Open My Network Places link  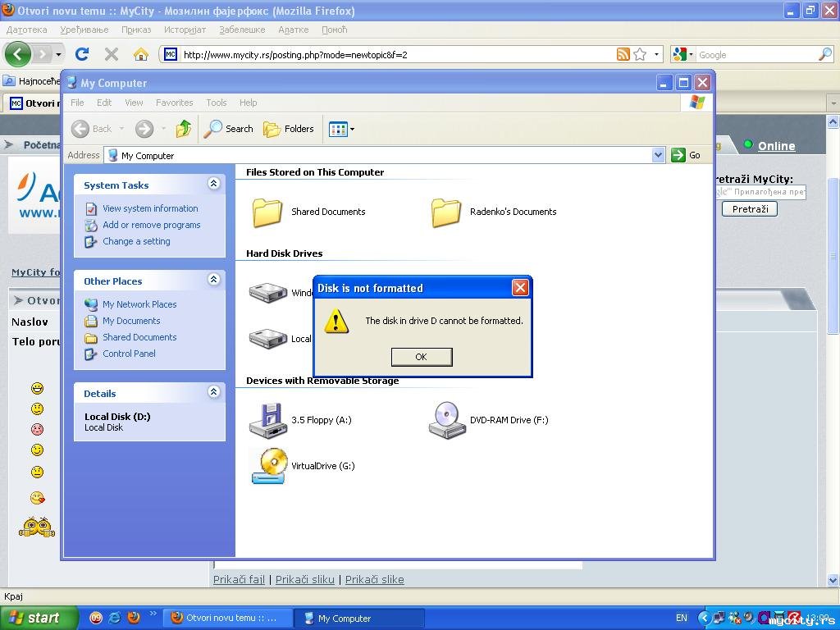tap(139, 304)
